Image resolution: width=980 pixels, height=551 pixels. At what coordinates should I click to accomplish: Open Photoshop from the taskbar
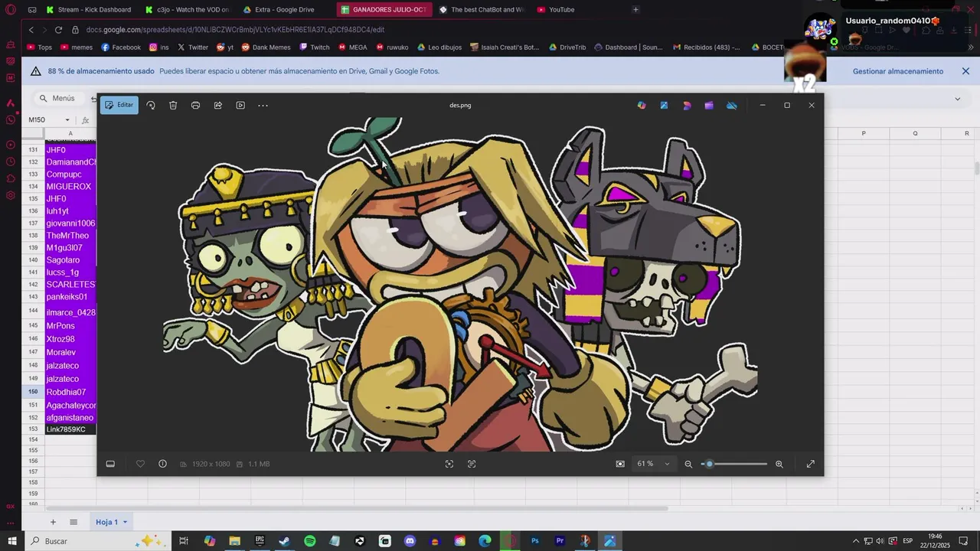click(x=535, y=541)
